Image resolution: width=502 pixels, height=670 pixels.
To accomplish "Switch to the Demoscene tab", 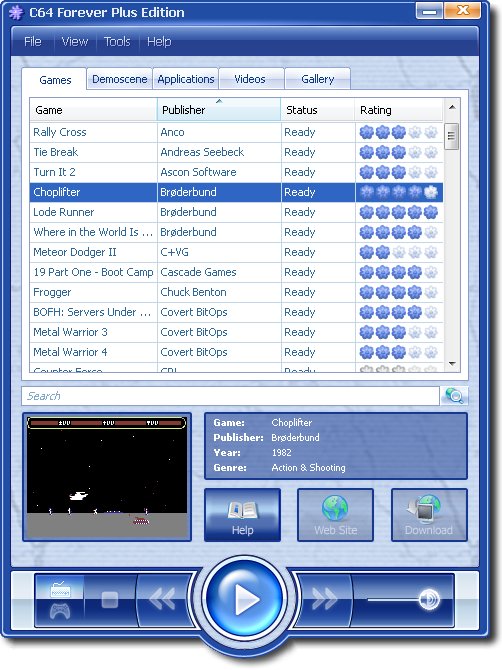I will (120, 79).
